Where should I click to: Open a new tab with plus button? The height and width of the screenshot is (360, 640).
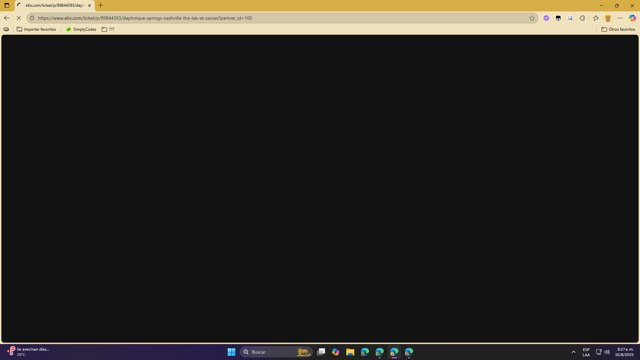pyautogui.click(x=100, y=5)
